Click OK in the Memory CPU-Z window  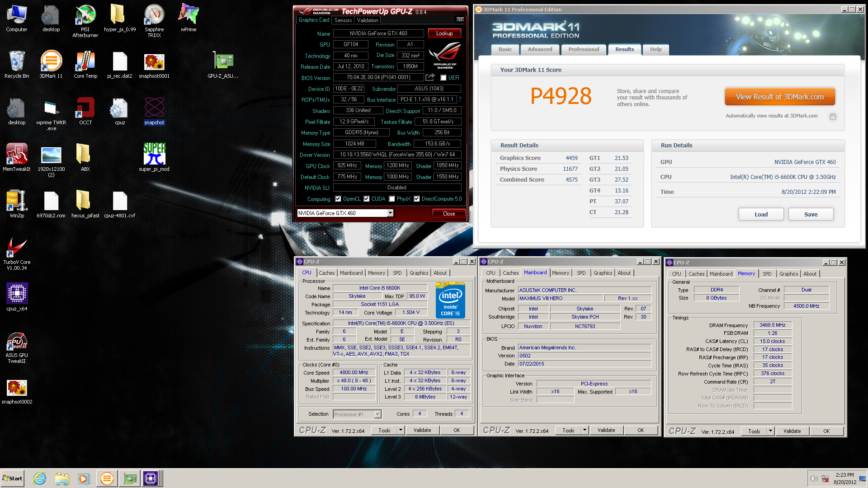pos(826,431)
